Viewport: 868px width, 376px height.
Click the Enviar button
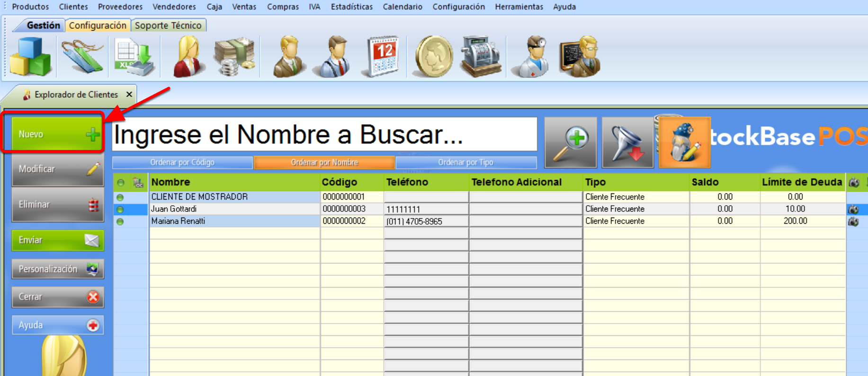click(x=57, y=240)
